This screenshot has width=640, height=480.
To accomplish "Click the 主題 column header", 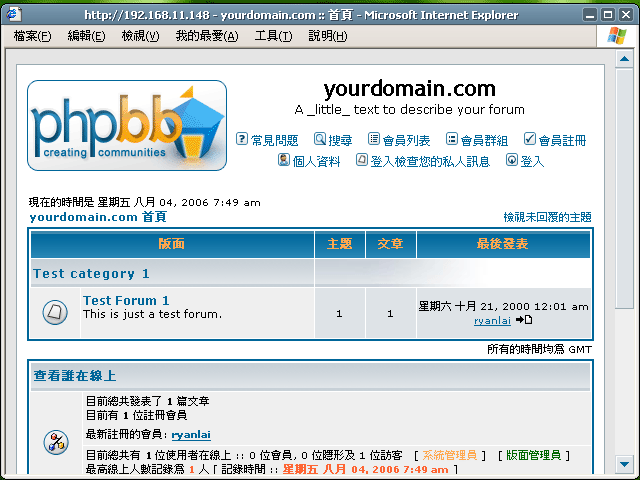I will (340, 244).
